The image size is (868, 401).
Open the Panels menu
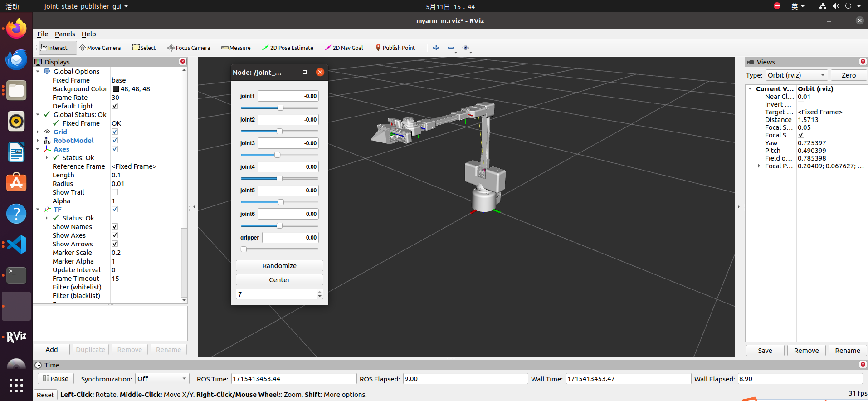[65, 34]
